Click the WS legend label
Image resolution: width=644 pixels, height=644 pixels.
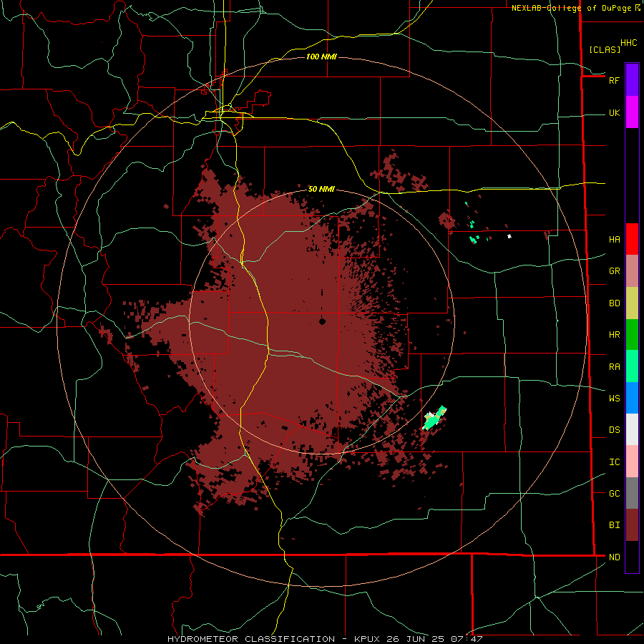click(x=614, y=398)
